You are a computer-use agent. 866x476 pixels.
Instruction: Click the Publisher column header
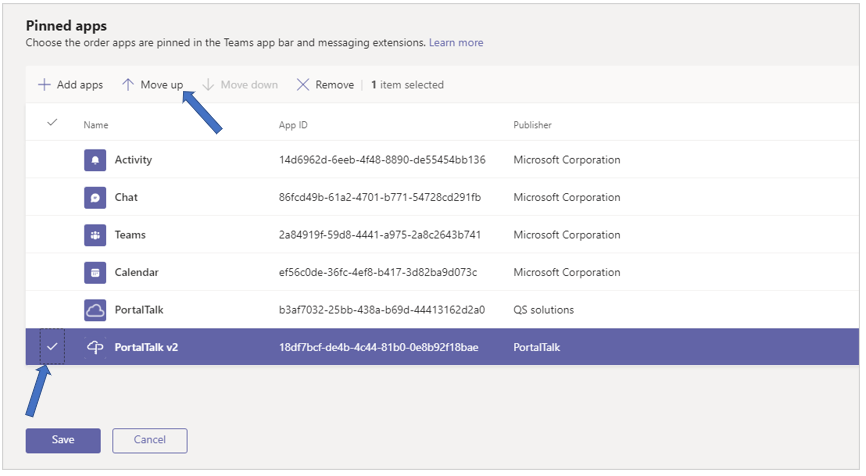pyautogui.click(x=532, y=125)
